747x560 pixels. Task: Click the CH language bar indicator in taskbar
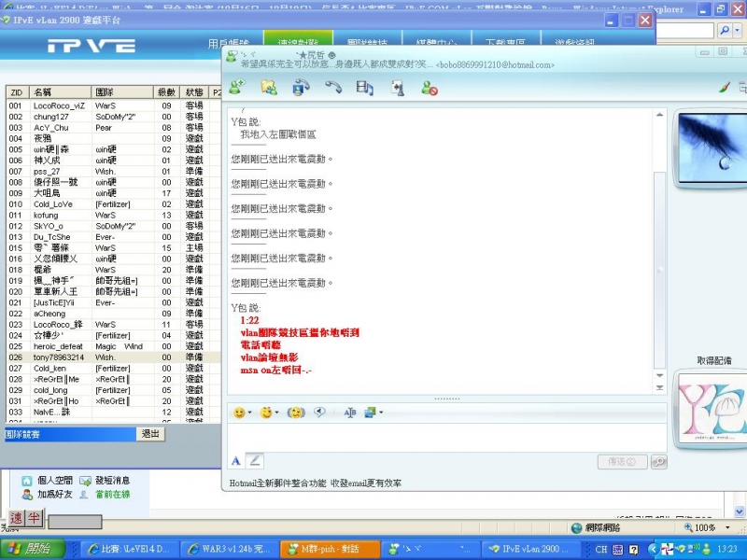(x=600, y=549)
